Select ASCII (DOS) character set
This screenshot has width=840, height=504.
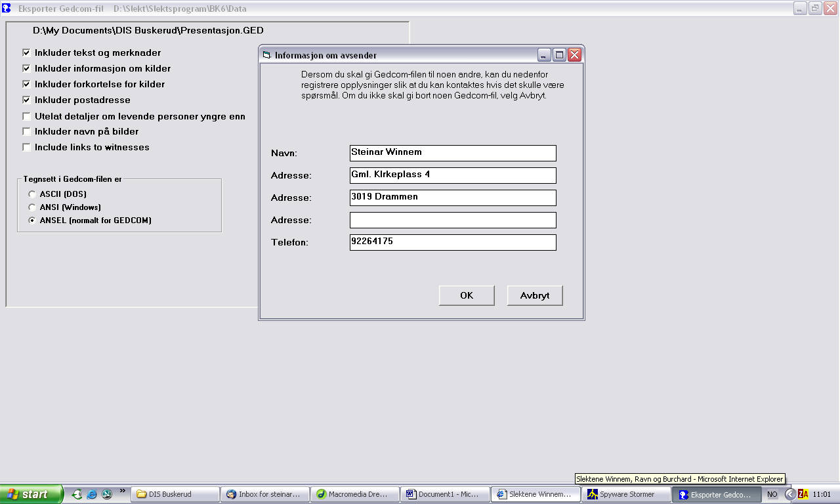pyautogui.click(x=32, y=194)
